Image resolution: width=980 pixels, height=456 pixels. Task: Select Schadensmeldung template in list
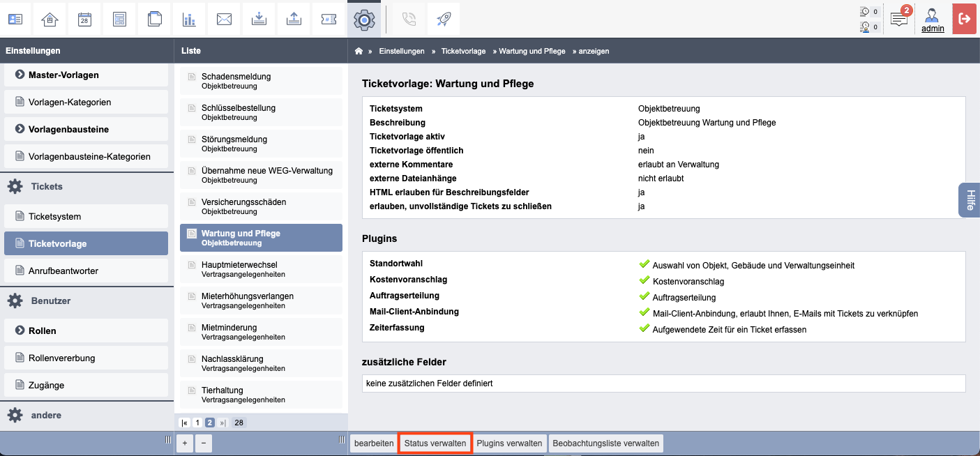[261, 81]
